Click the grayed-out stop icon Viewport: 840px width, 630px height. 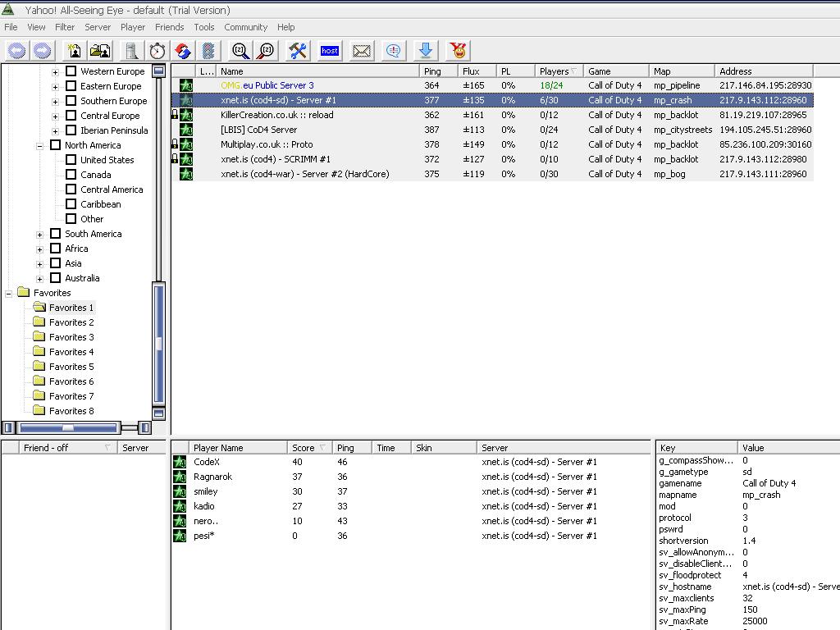(208, 51)
